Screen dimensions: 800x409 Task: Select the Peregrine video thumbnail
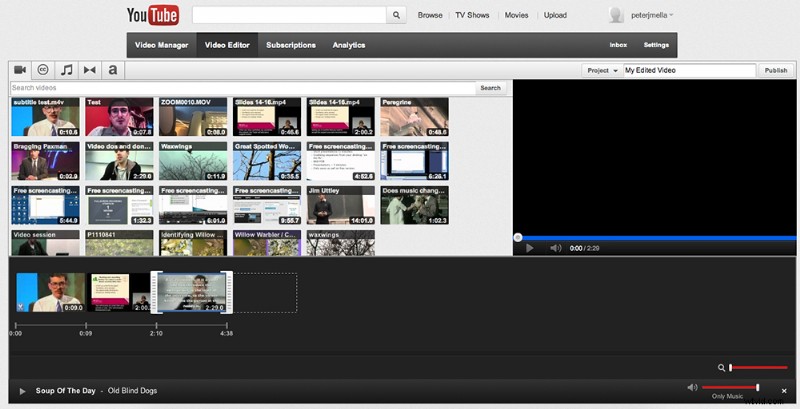[x=414, y=117]
